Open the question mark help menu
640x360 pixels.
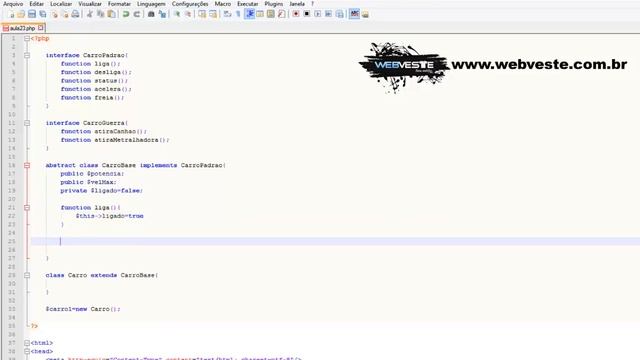(313, 4)
